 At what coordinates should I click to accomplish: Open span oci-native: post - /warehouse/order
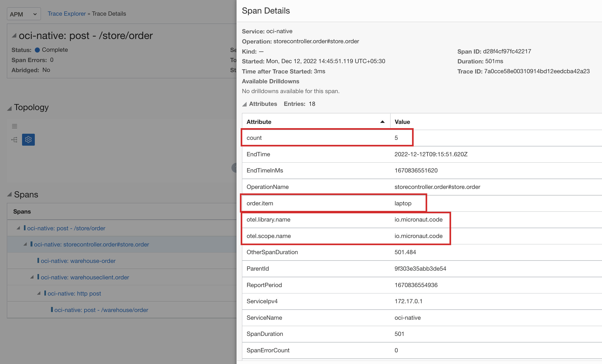click(101, 310)
